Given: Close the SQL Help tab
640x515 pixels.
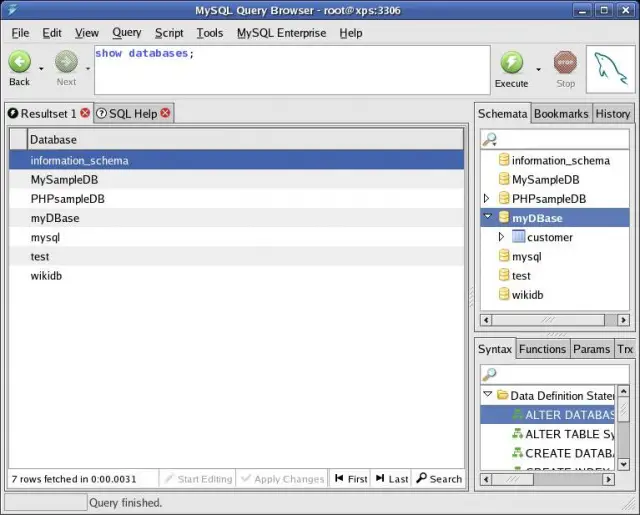Looking at the screenshot, I should click(x=165, y=114).
